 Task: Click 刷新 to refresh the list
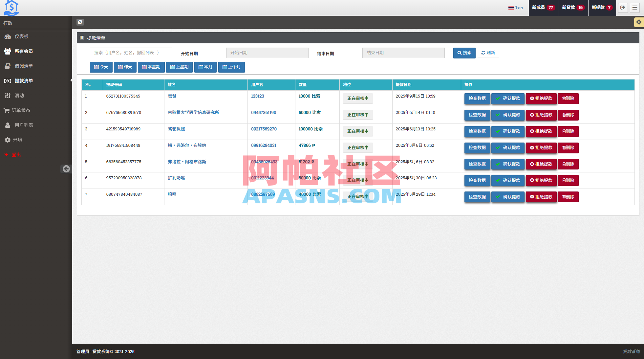[x=488, y=53]
